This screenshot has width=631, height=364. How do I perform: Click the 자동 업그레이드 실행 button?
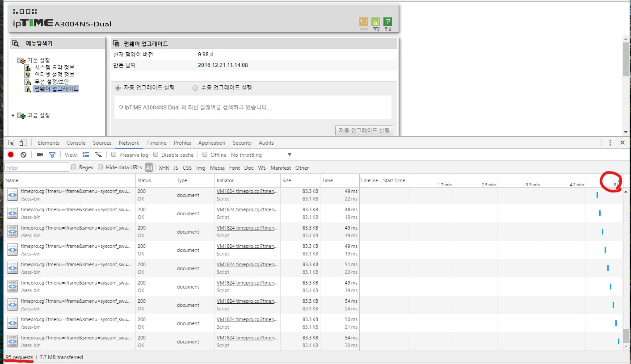pyautogui.click(x=364, y=130)
